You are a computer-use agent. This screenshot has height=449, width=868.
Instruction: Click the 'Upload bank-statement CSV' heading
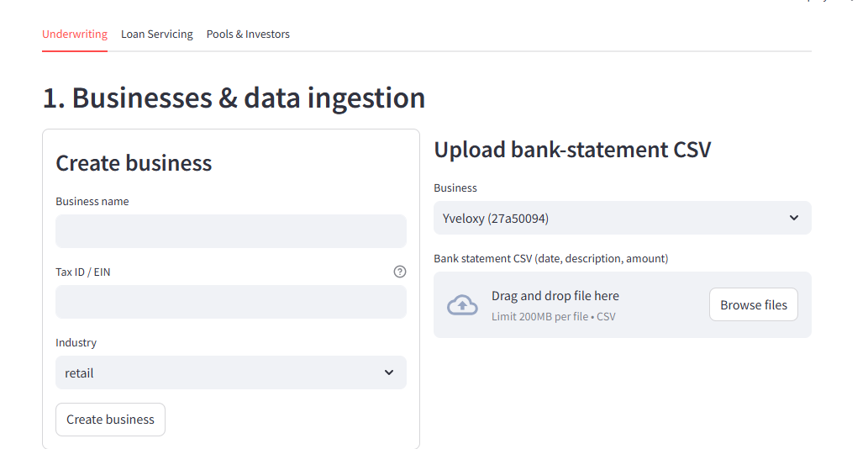[572, 150]
